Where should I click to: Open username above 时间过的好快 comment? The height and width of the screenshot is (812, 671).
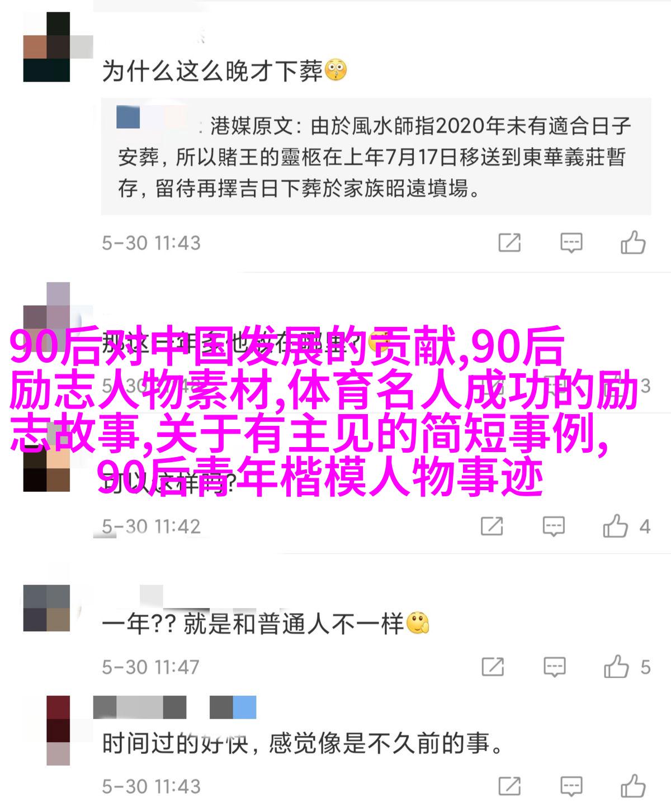pyautogui.click(x=174, y=707)
